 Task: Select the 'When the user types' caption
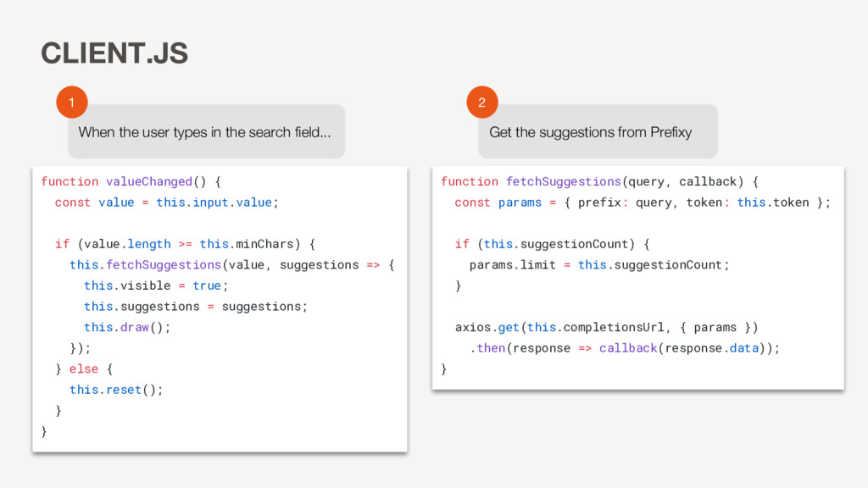point(204,132)
